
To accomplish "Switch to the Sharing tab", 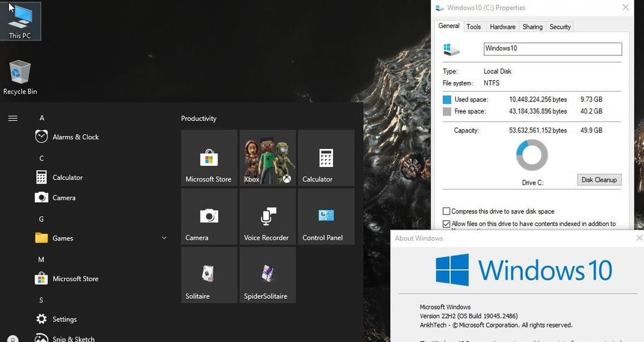I will [x=532, y=27].
